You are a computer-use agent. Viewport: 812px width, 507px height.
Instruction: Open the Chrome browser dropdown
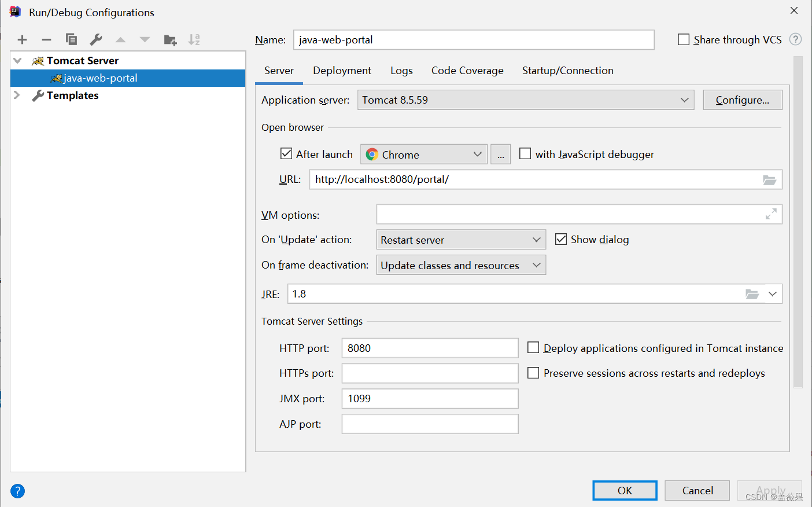click(x=424, y=155)
